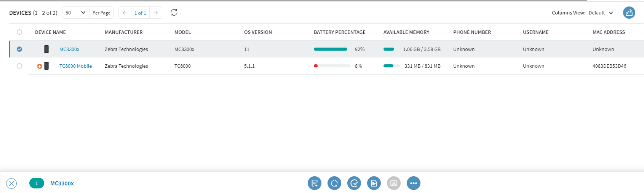644x193 pixels.
Task: Sort by Battery Percentage column header
Action: pyautogui.click(x=339, y=32)
